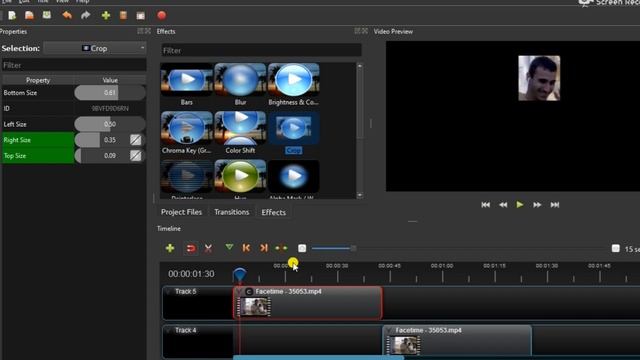Image resolution: width=640 pixels, height=360 pixels.
Task: Create a new project from toolbar
Action: [x=12, y=16]
